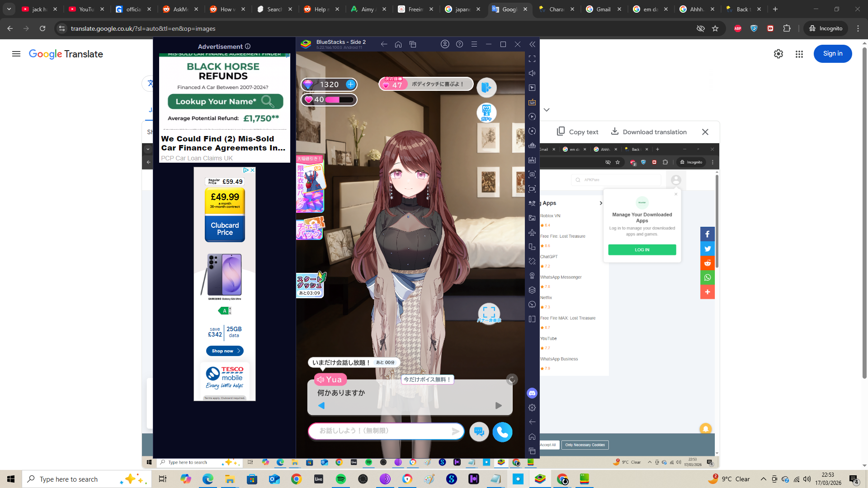Screen dimensions: 868x488
Task: Show hidden system tray icons chevron
Action: pos(764,479)
